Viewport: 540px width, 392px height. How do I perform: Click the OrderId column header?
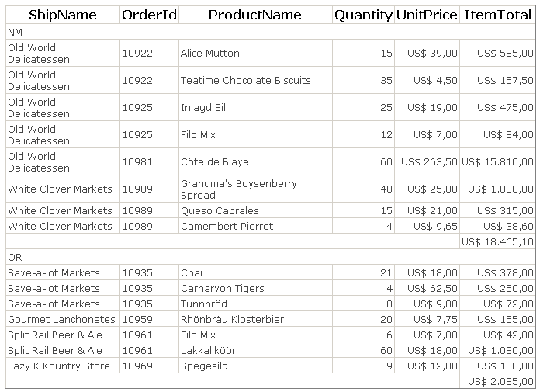149,15
